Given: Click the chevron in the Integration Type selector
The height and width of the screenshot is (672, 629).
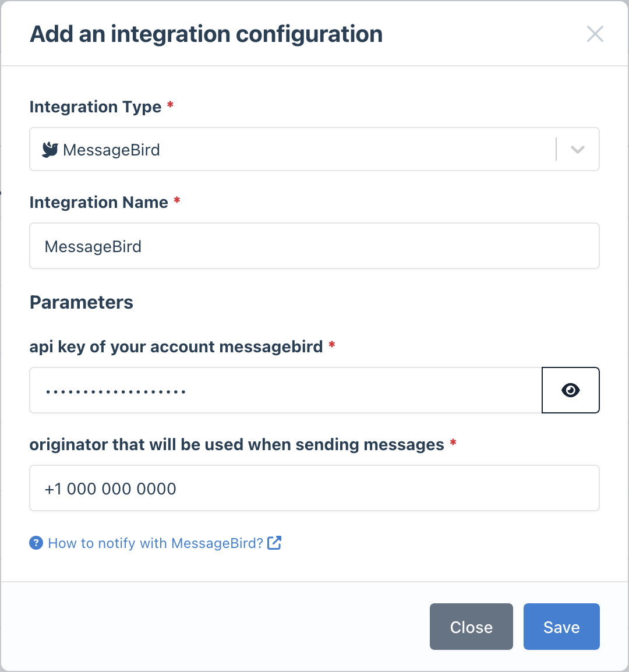Looking at the screenshot, I should (577, 149).
